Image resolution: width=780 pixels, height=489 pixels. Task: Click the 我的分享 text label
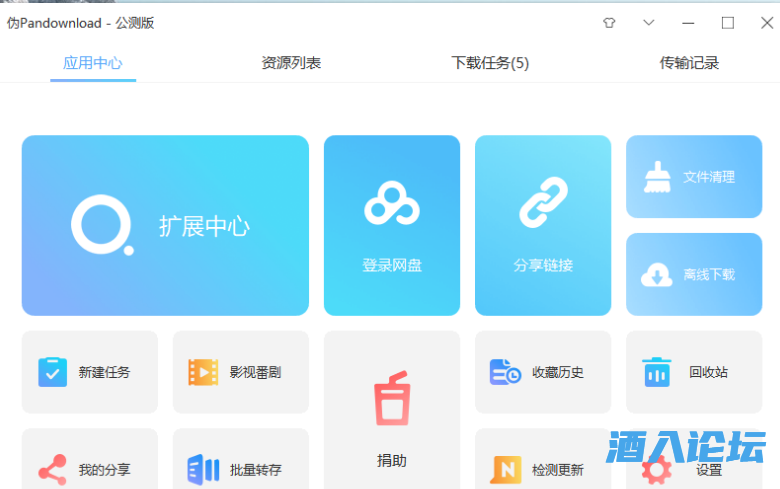(x=104, y=470)
